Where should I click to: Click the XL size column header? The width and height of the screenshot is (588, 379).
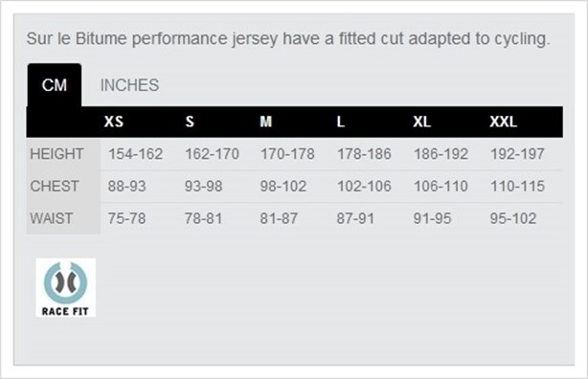pyautogui.click(x=422, y=122)
